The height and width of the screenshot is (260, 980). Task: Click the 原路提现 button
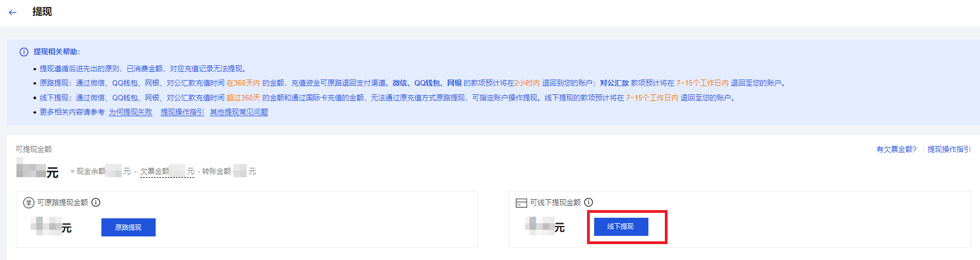point(128,227)
